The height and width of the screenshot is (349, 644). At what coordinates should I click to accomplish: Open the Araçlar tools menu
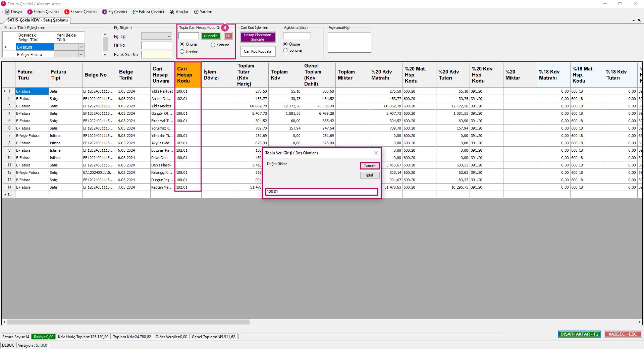tap(179, 12)
